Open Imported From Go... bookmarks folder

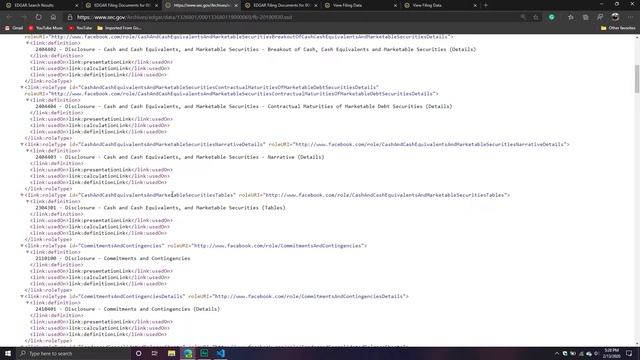[119, 28]
